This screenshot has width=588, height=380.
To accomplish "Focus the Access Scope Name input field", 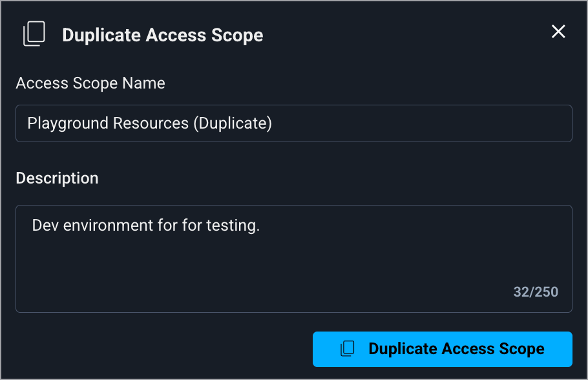I will [x=294, y=123].
